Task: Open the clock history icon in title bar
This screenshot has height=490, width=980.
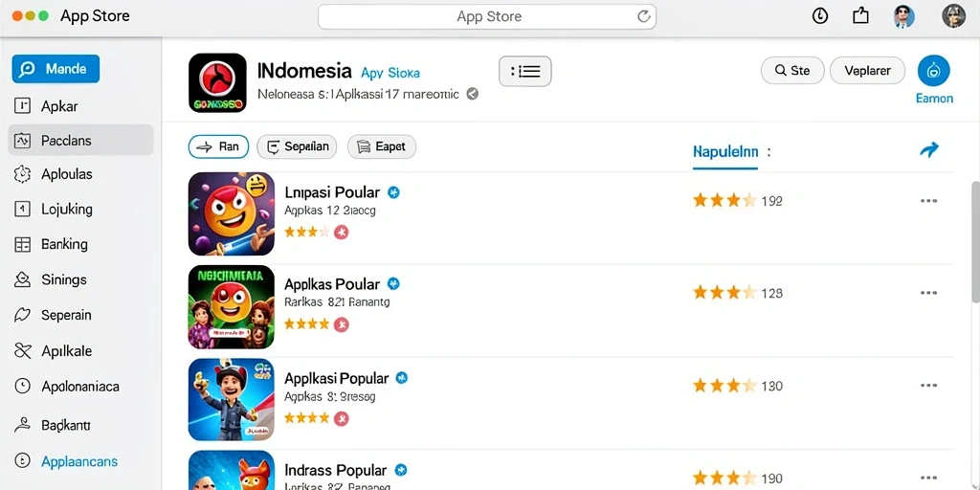Action: pyautogui.click(x=820, y=16)
